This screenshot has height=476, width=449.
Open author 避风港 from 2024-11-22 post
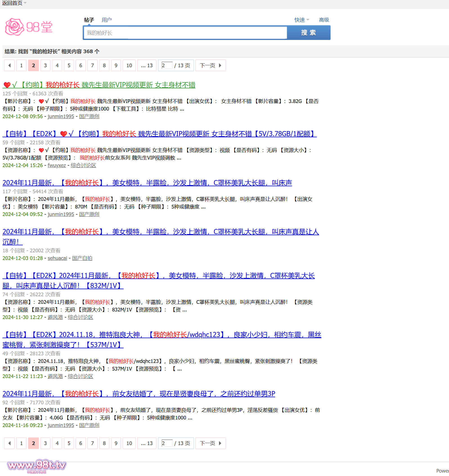pos(55,376)
